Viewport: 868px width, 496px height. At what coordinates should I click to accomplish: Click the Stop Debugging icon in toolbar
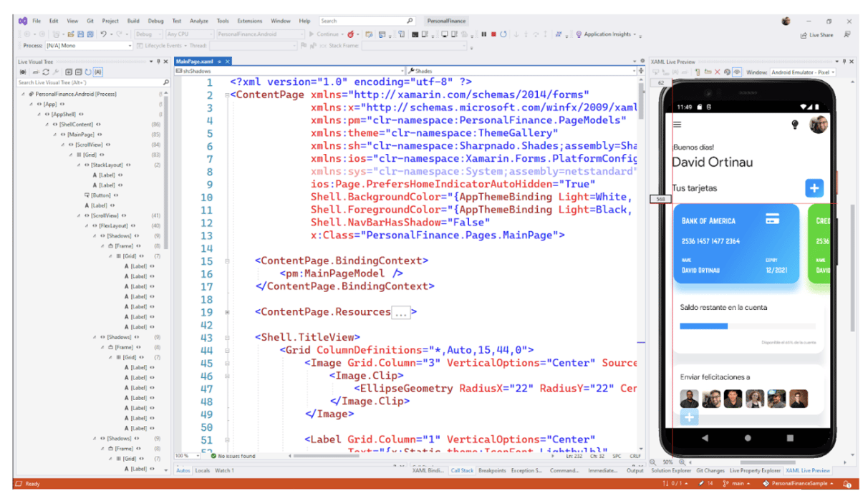point(493,34)
